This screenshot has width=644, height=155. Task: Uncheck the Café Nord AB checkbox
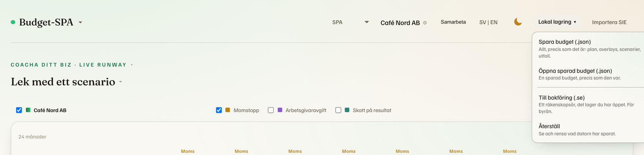[19, 110]
